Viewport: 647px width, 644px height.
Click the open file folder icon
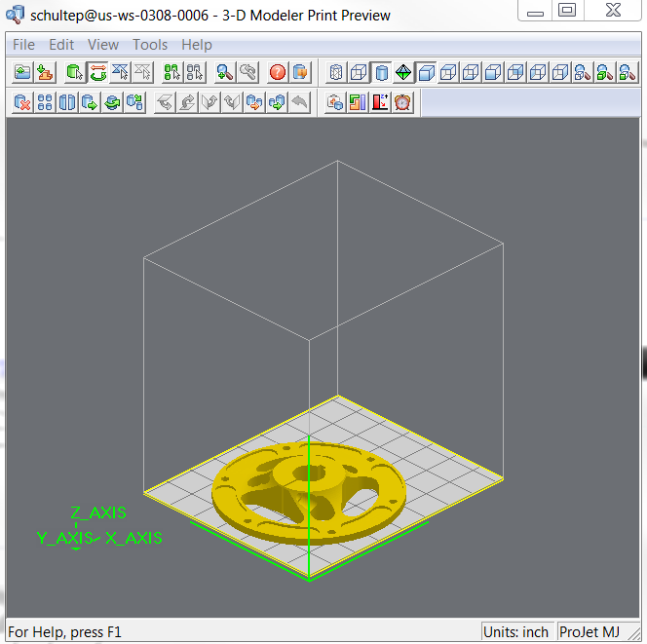(21, 72)
